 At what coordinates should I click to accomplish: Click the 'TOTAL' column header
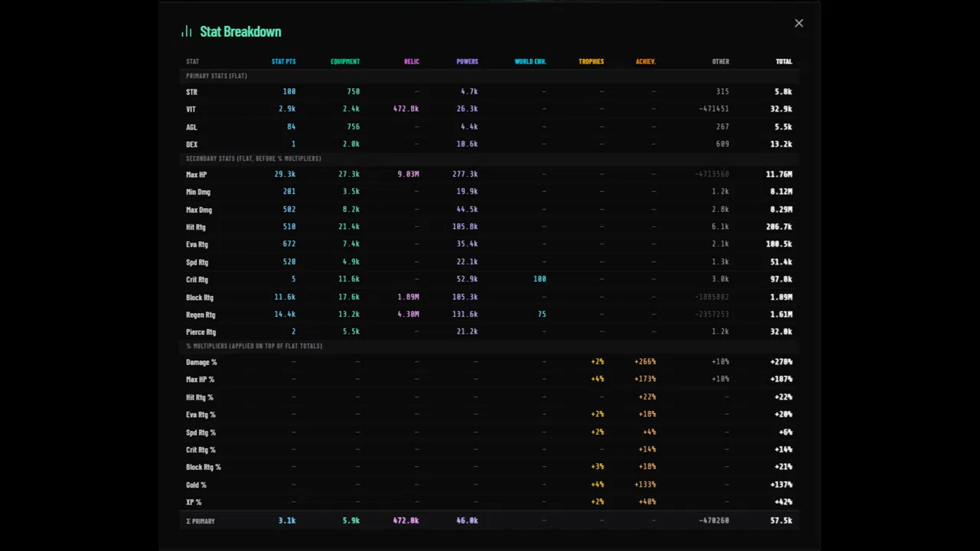784,61
